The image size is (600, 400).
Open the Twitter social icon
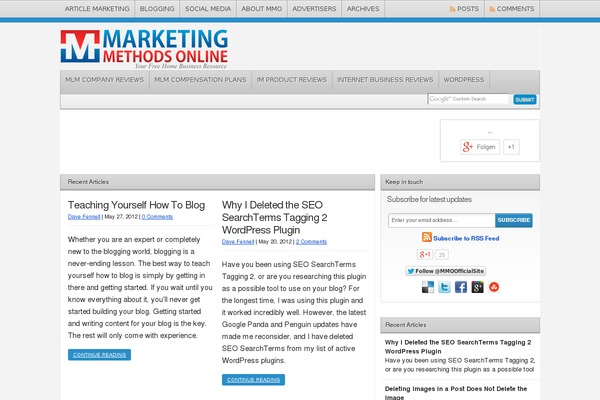(444, 287)
